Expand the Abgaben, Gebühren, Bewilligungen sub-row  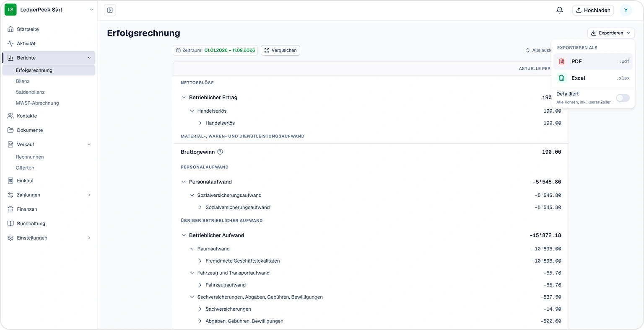tap(200, 321)
